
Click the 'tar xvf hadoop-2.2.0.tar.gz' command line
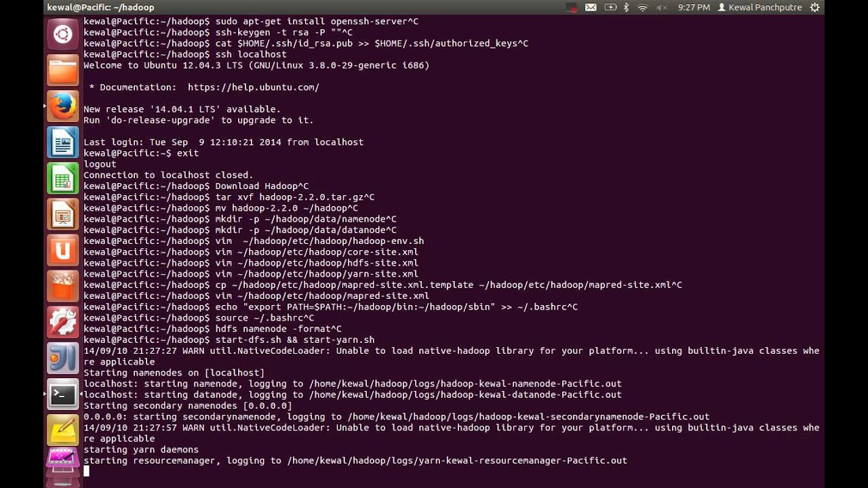(x=229, y=197)
